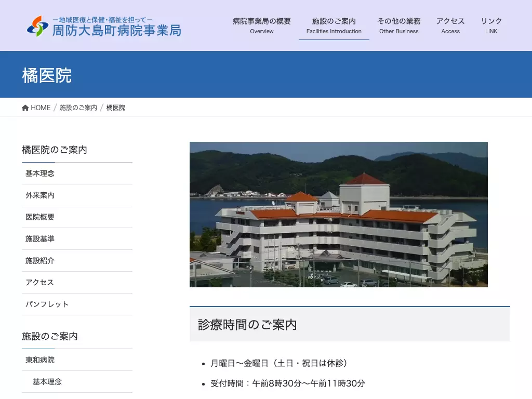
Task: Open 施設基準 in the sidebar
Action: point(77,239)
